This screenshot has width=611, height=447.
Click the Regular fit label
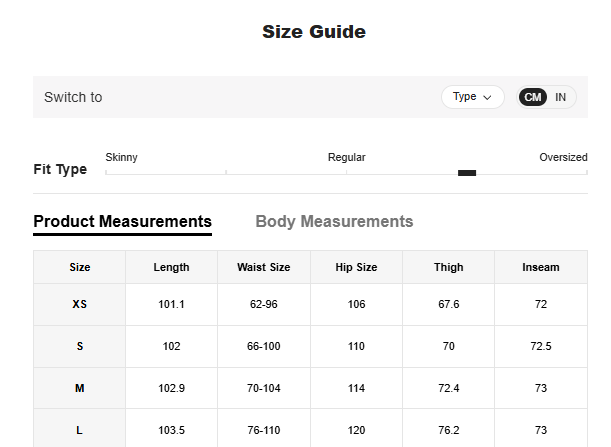(x=346, y=157)
